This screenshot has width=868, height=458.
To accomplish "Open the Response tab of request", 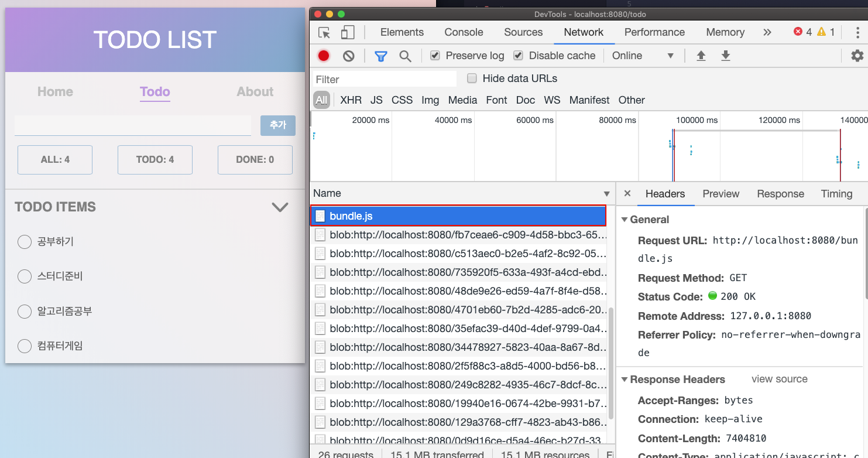I will point(780,194).
